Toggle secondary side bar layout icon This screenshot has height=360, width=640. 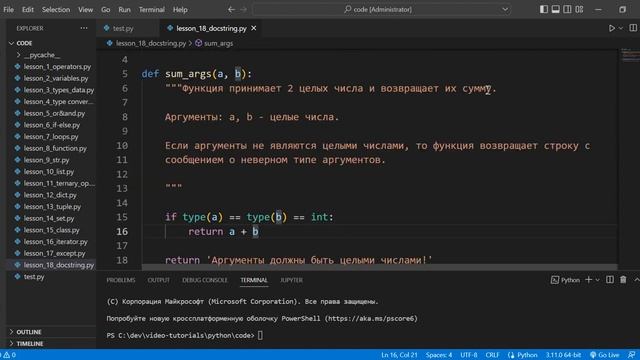[567, 9]
